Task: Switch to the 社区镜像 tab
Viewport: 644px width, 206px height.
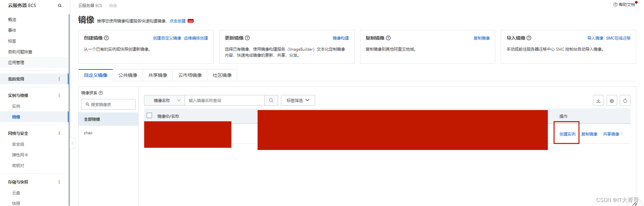Action: 222,75
